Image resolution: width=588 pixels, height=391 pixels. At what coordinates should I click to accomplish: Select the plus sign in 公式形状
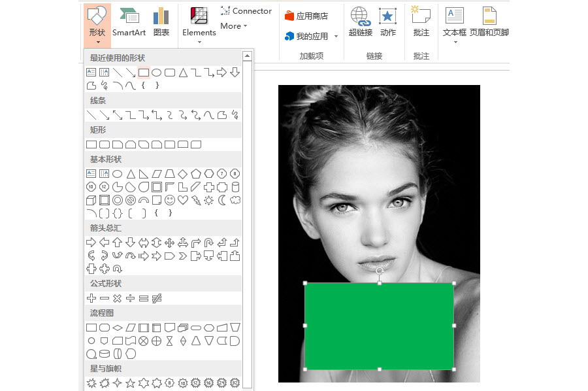[x=91, y=298]
